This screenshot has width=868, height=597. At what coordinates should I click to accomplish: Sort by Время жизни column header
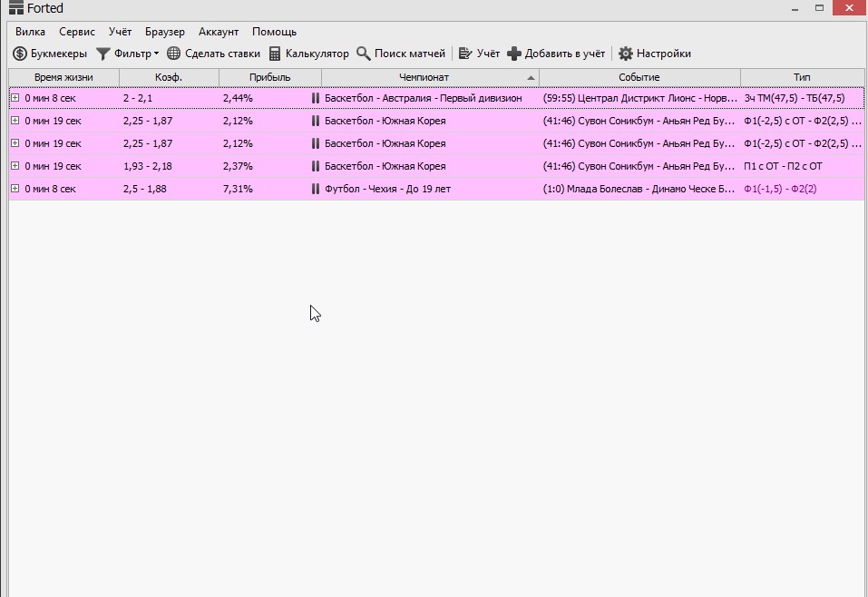[63, 77]
